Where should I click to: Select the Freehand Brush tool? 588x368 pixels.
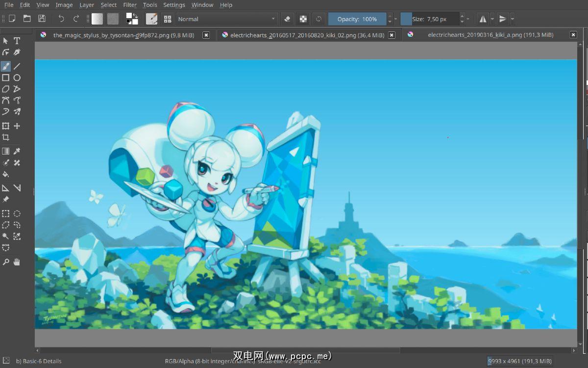[x=6, y=66]
